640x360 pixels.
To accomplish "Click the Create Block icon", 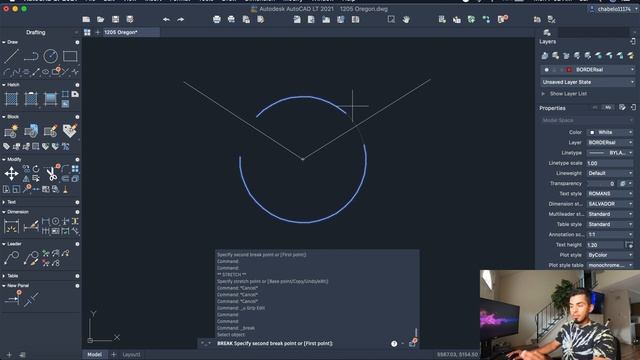I will coord(11,131).
